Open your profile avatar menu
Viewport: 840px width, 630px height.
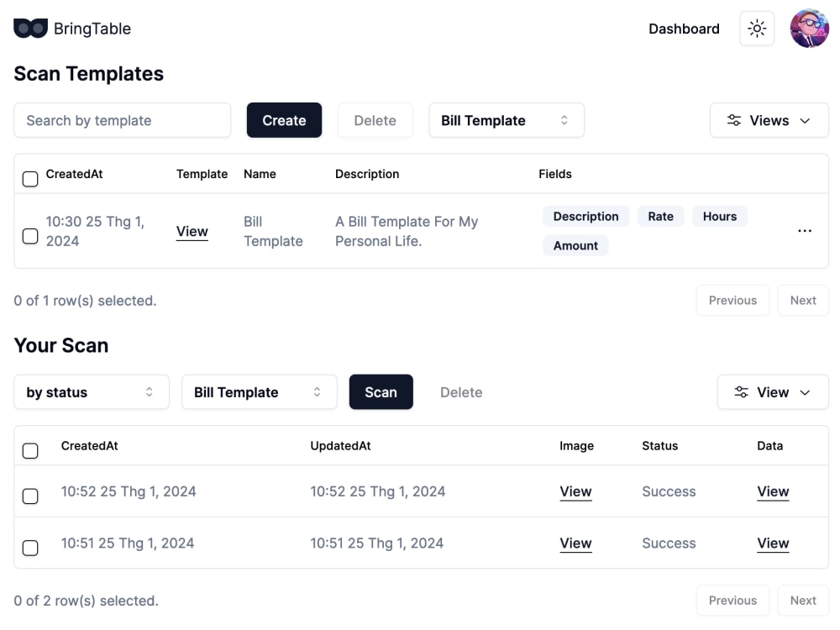tap(809, 28)
